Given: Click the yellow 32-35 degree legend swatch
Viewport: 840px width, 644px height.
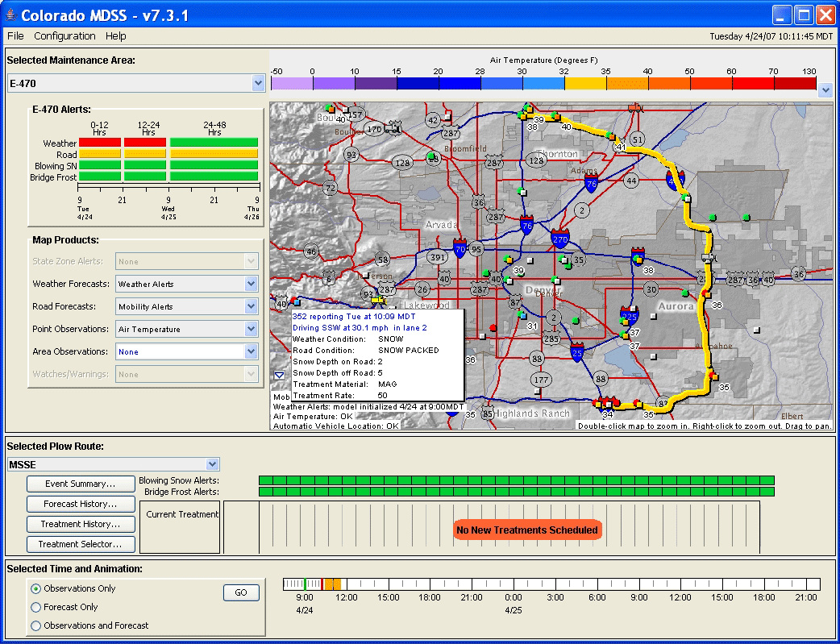Looking at the screenshot, I should [x=585, y=83].
